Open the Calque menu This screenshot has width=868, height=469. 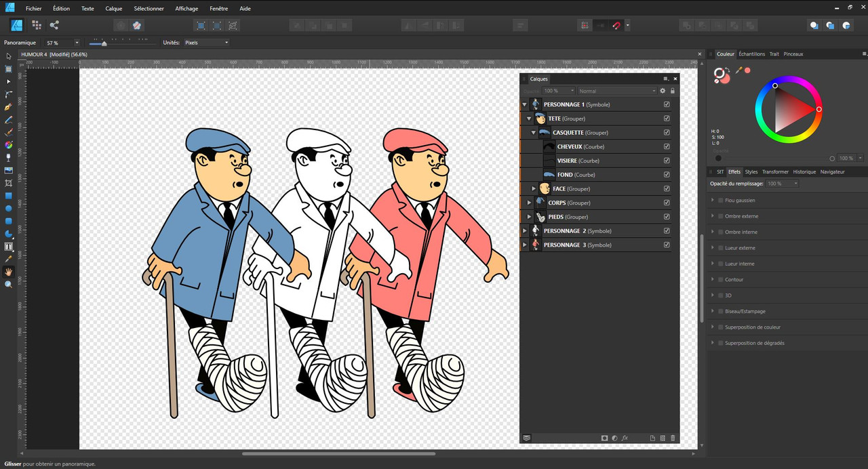click(x=114, y=9)
